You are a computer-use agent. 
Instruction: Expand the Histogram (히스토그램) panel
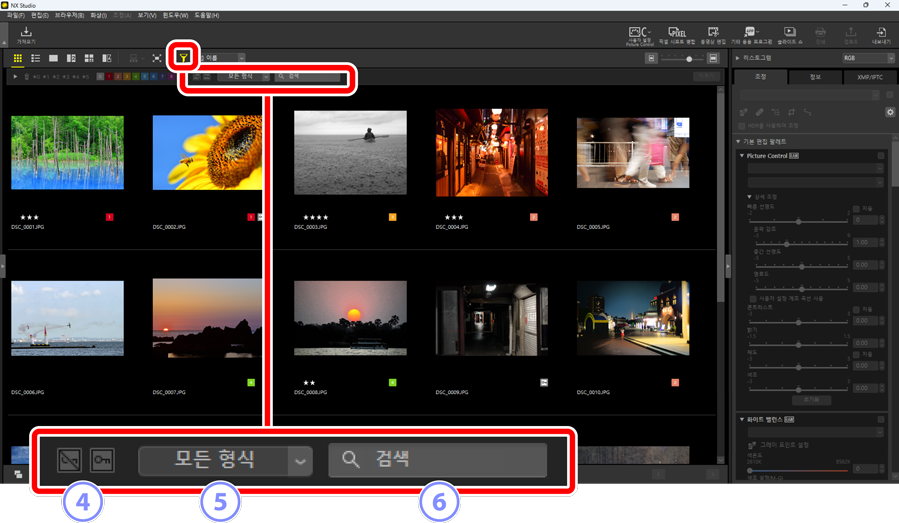coord(737,59)
